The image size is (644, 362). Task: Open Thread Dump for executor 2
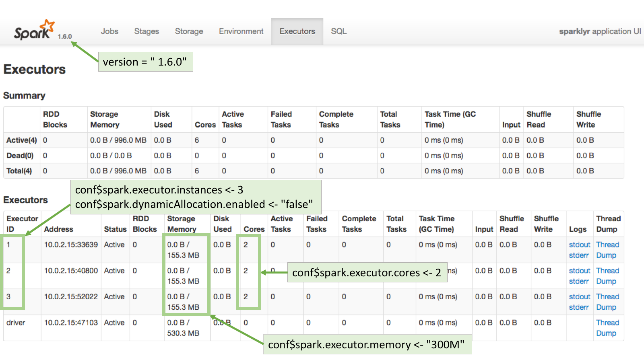tap(607, 276)
